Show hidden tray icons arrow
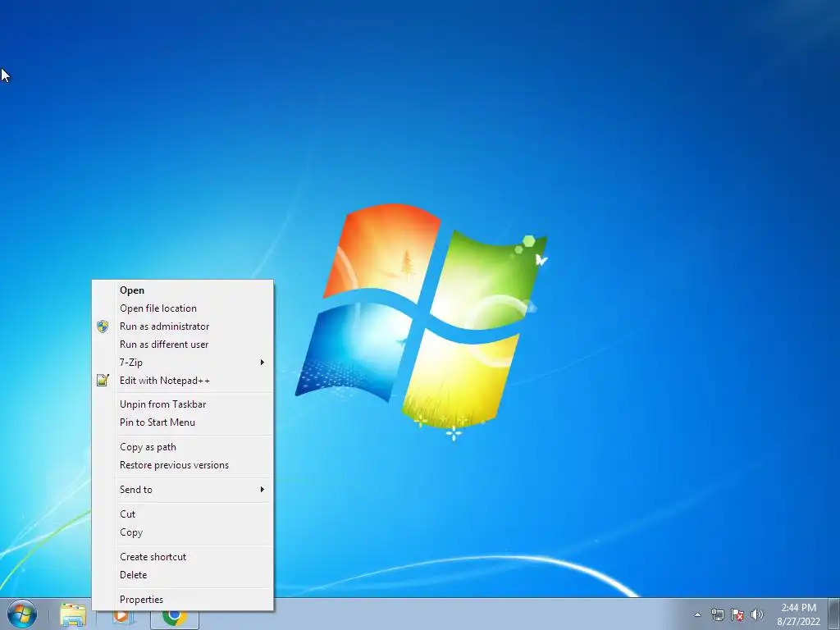The image size is (840, 630). [x=697, y=615]
